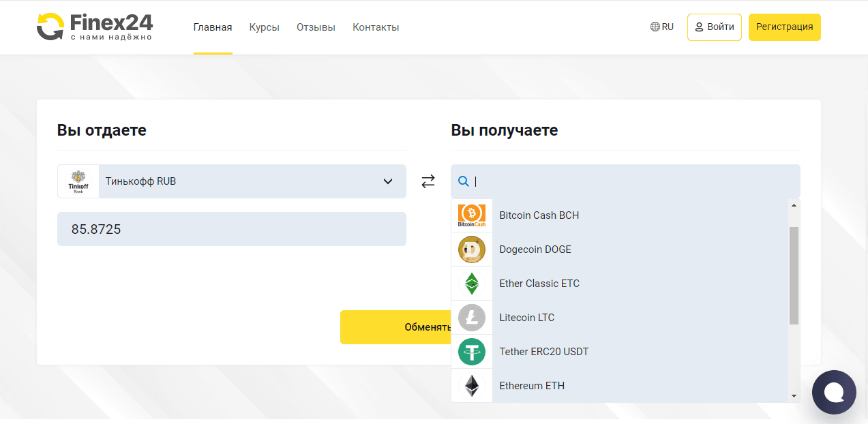Click the Dogecoin coin icon
868x424 pixels.
tap(472, 249)
